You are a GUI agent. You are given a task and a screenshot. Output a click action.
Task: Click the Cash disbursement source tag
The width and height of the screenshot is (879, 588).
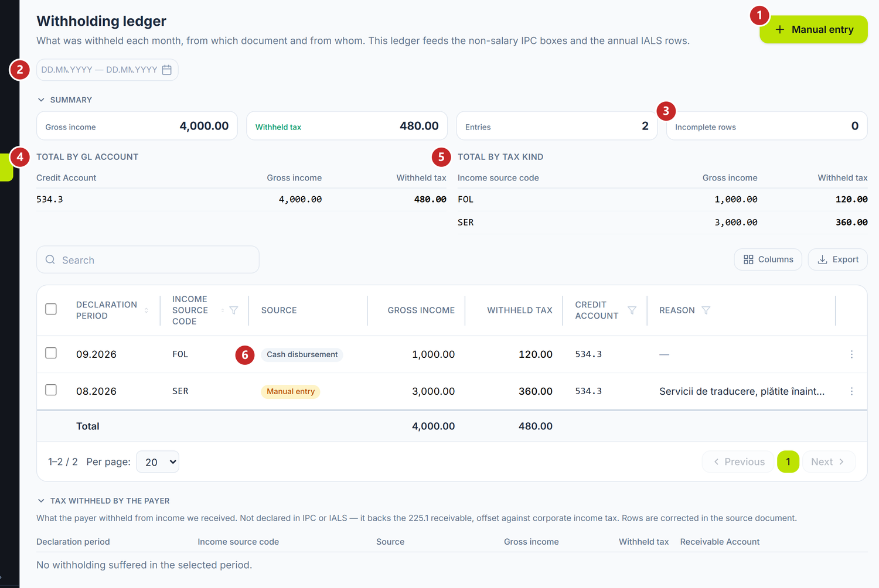tap(302, 354)
